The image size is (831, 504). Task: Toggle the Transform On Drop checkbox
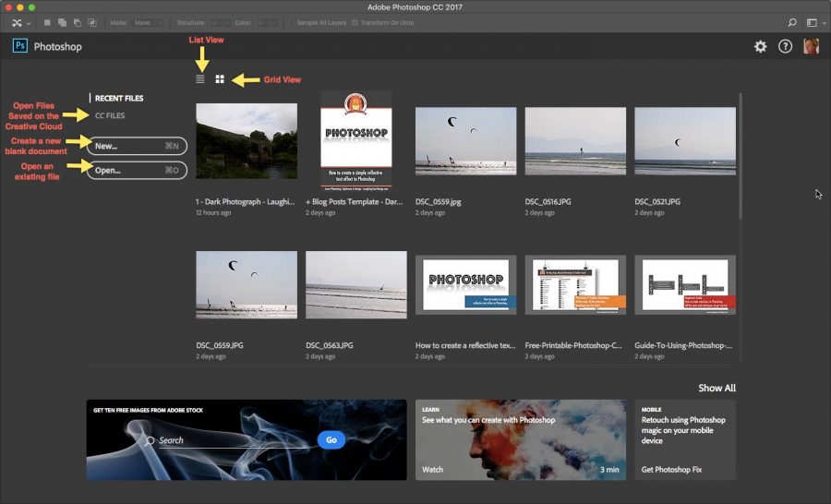coord(355,23)
